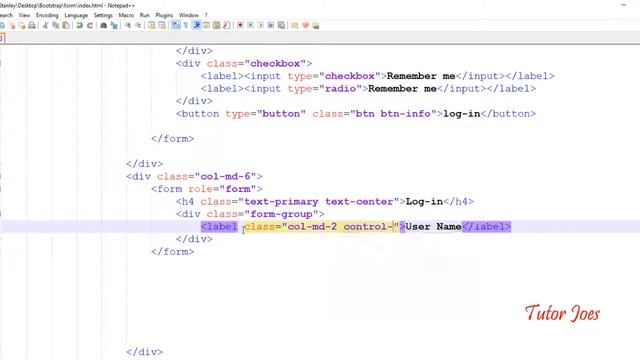Toggle the indent guide icon

[196, 25]
